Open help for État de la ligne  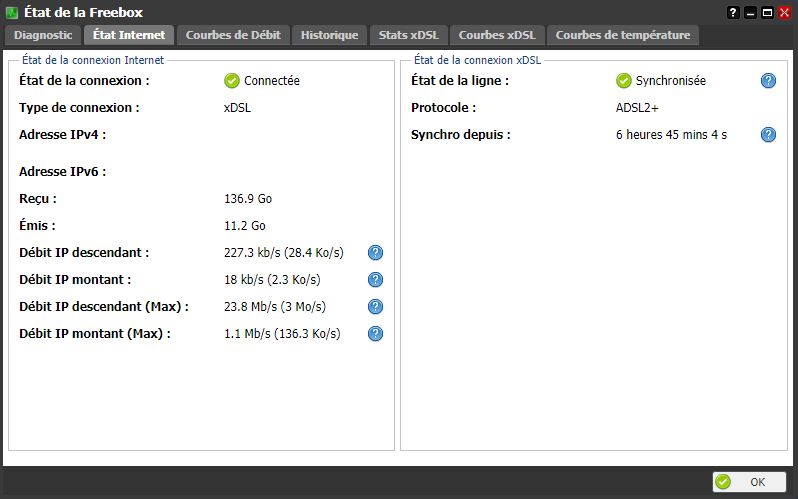[x=768, y=80]
